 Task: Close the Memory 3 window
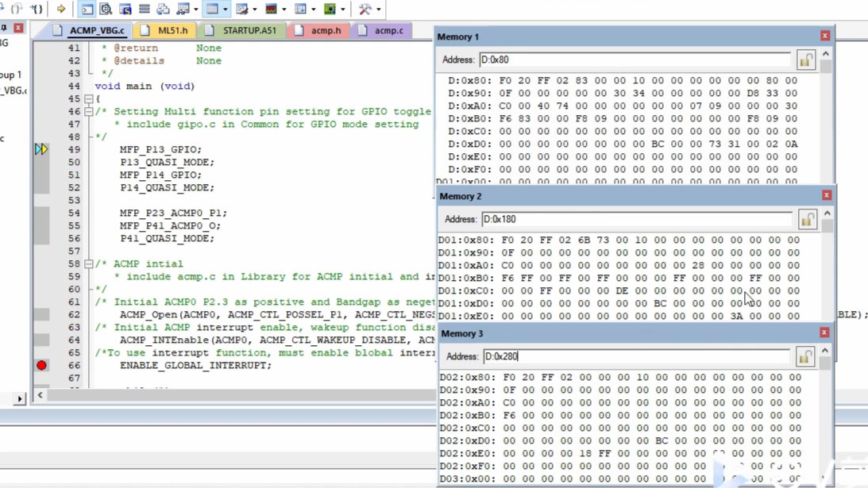point(824,333)
